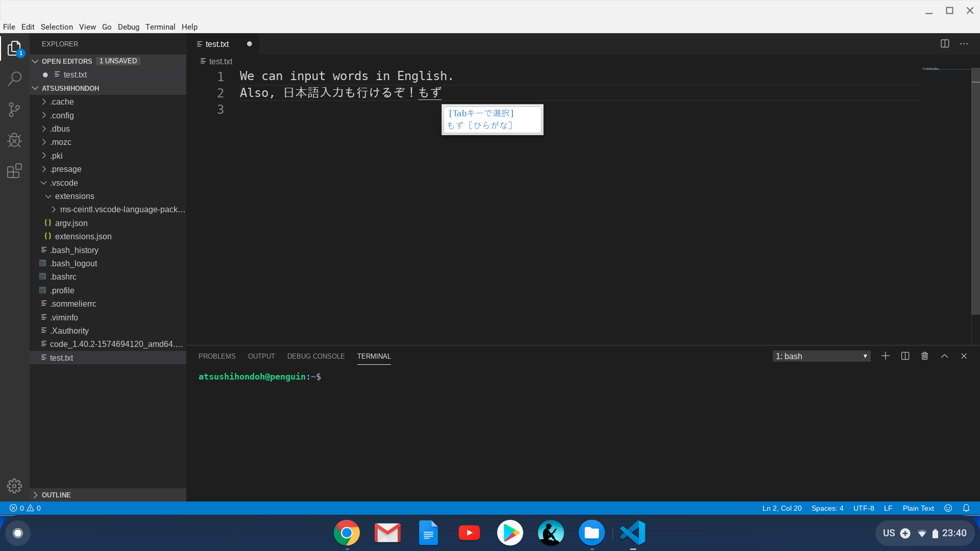This screenshot has height=551, width=980.
Task: Kill the terminal using the trash icon
Action: coord(925,356)
